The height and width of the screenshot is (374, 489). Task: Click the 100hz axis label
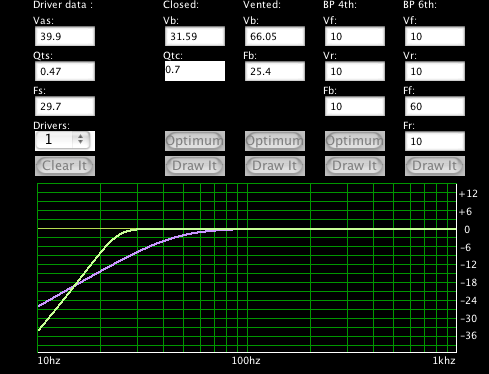[246, 361]
